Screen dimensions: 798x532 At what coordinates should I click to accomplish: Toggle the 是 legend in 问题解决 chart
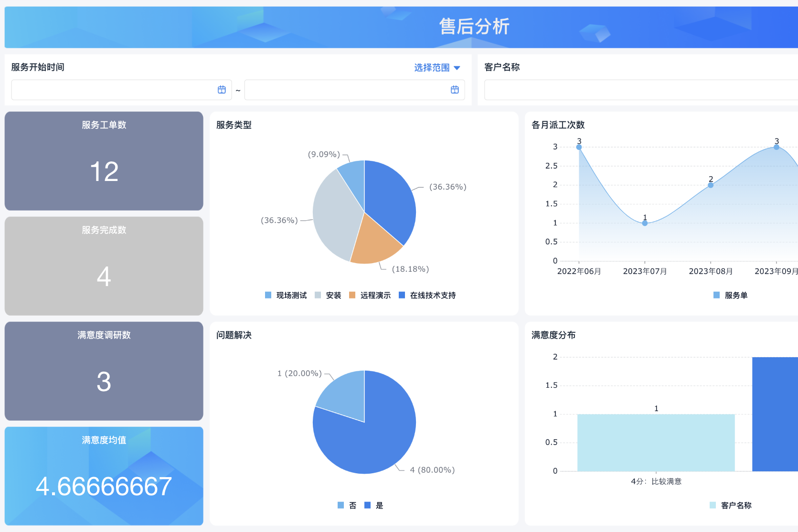367,505
